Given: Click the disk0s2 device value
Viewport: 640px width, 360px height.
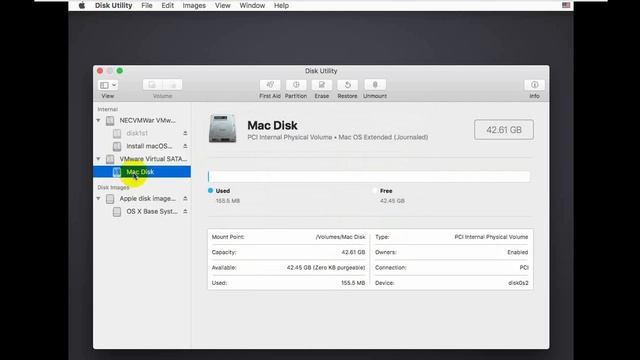Looking at the screenshot, I should pos(518,283).
